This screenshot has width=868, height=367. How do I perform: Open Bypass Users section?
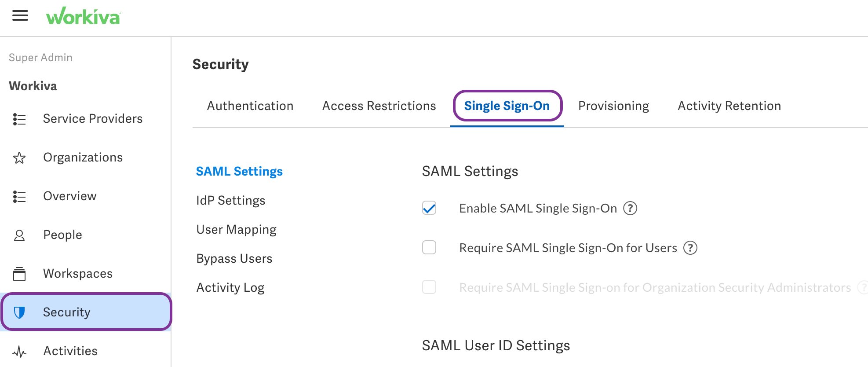tap(234, 259)
